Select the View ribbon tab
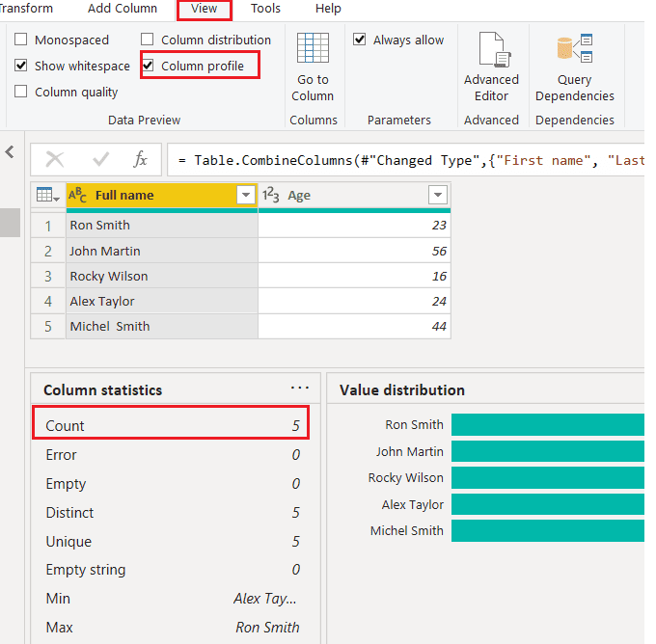 (x=205, y=9)
